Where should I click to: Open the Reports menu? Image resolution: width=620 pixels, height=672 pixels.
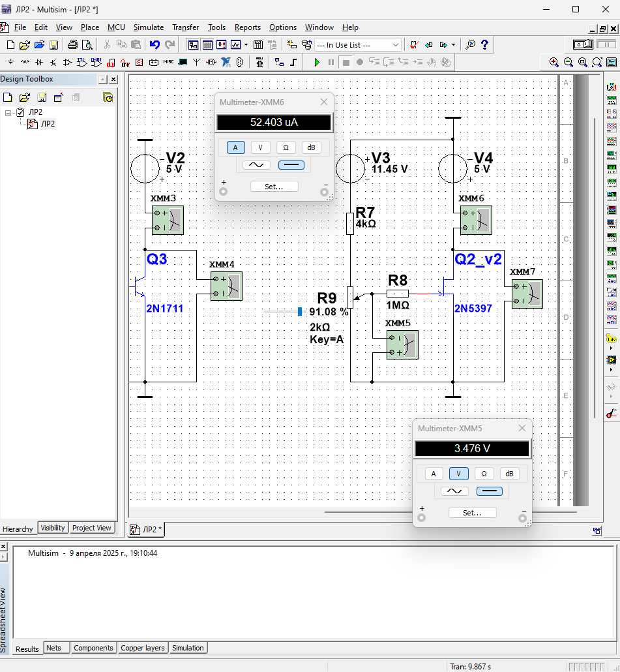pyautogui.click(x=248, y=27)
